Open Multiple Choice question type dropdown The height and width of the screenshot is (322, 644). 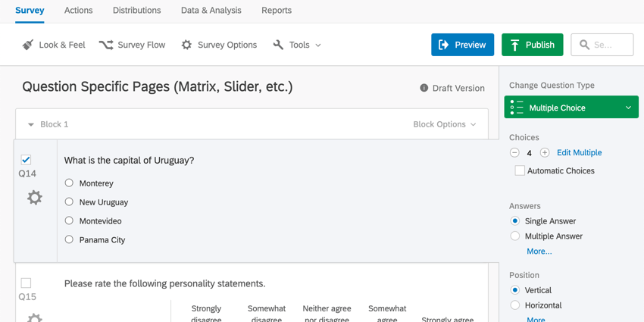pyautogui.click(x=571, y=107)
